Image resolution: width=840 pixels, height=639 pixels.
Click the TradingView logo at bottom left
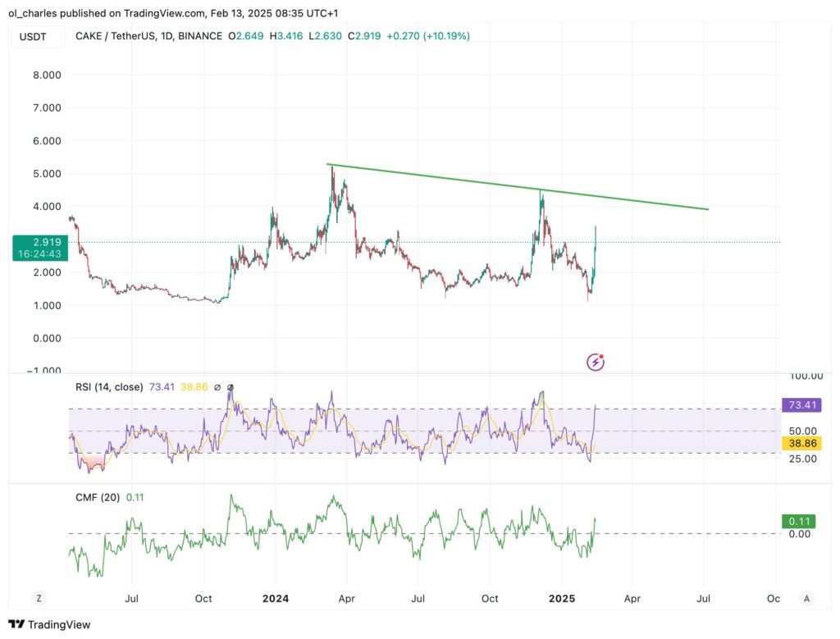pyautogui.click(x=49, y=625)
